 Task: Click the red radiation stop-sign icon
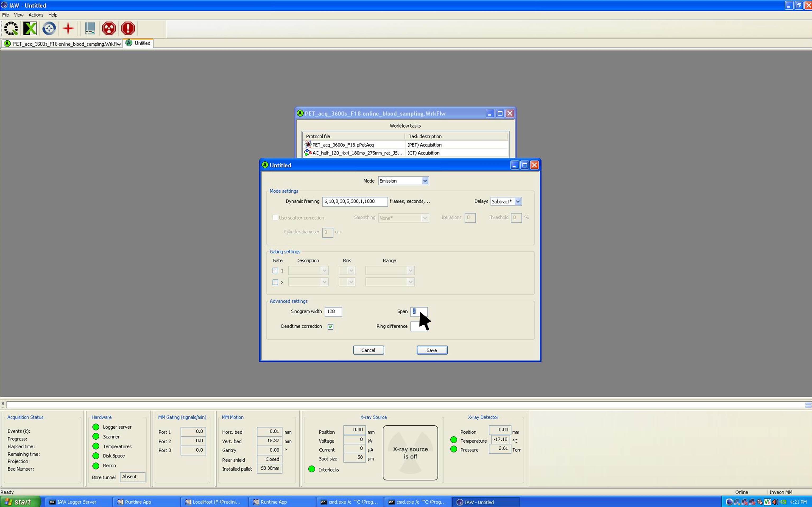109,29
